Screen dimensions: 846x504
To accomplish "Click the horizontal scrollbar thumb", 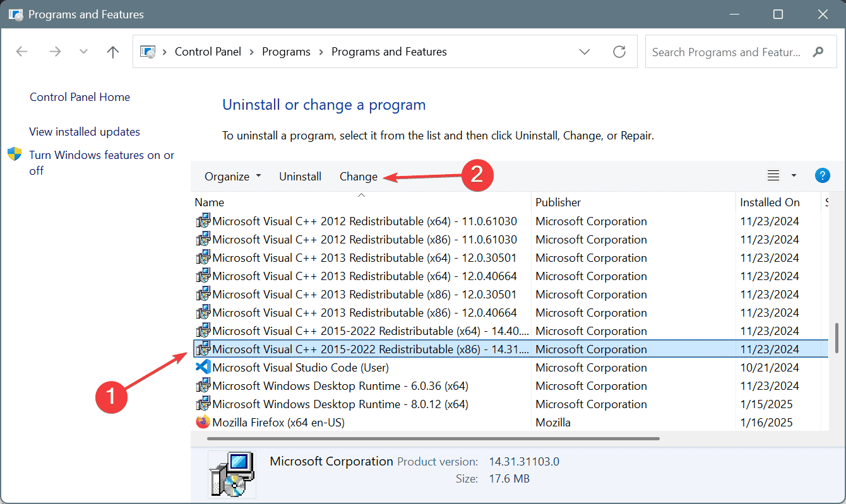I will pos(433,438).
